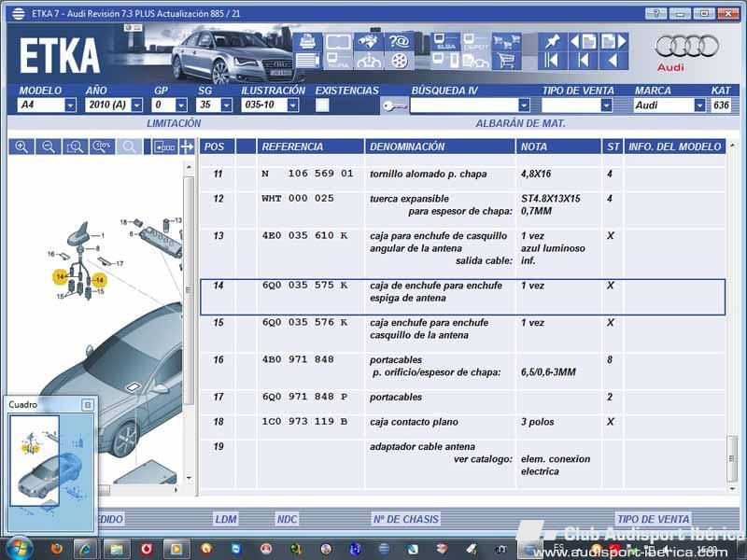Open the binoculars search tool

coord(368,42)
